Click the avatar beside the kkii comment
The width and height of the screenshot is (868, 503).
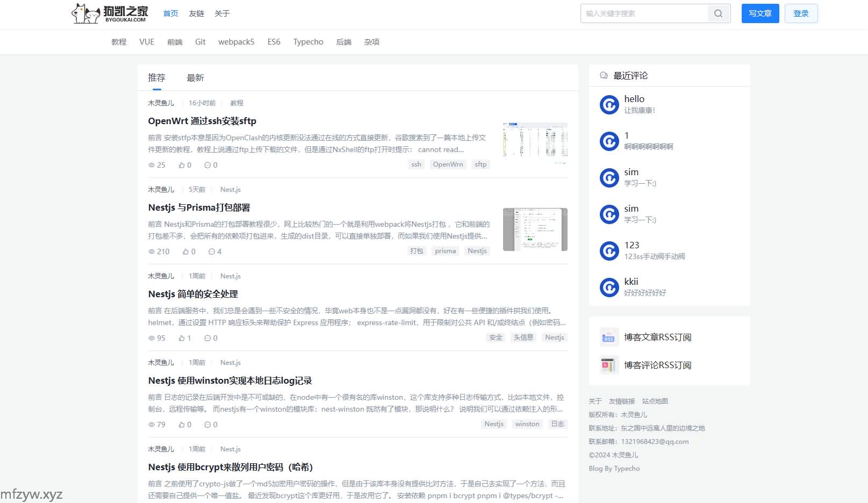(x=609, y=288)
